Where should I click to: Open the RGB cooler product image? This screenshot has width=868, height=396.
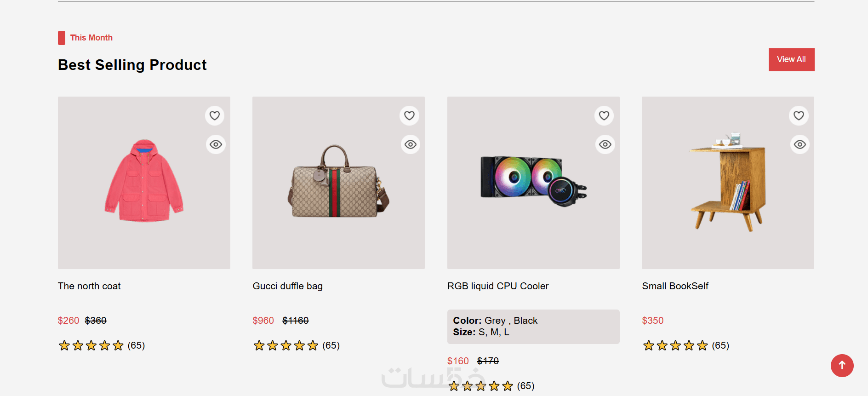(533, 182)
